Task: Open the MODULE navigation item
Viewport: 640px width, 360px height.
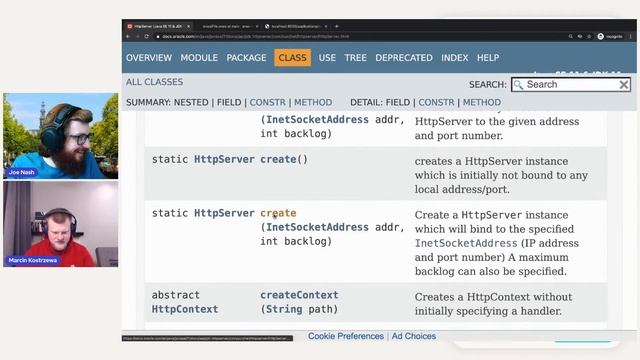Action: click(199, 58)
